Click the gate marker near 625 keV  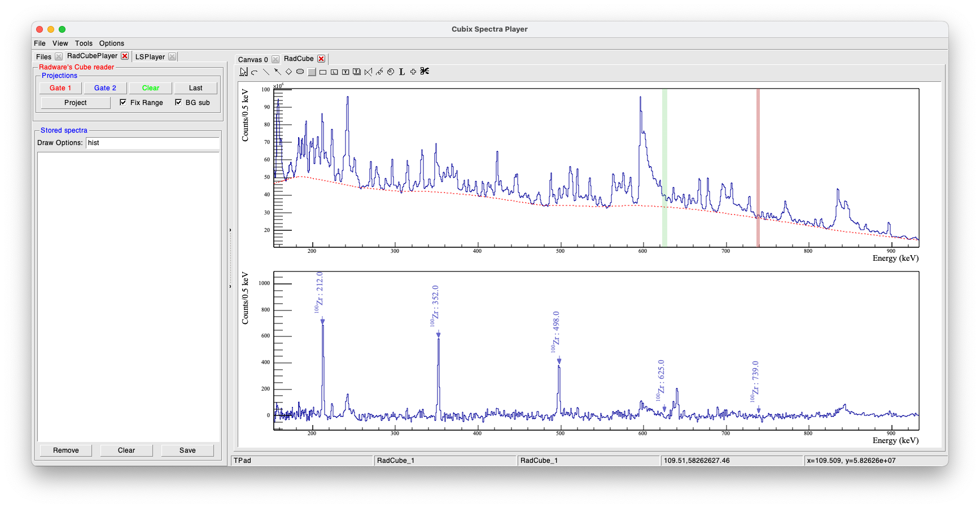pyautogui.click(x=664, y=168)
